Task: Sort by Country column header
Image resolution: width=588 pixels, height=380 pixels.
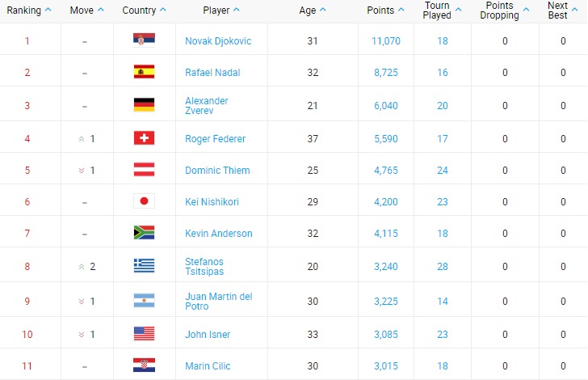Action: [139, 11]
